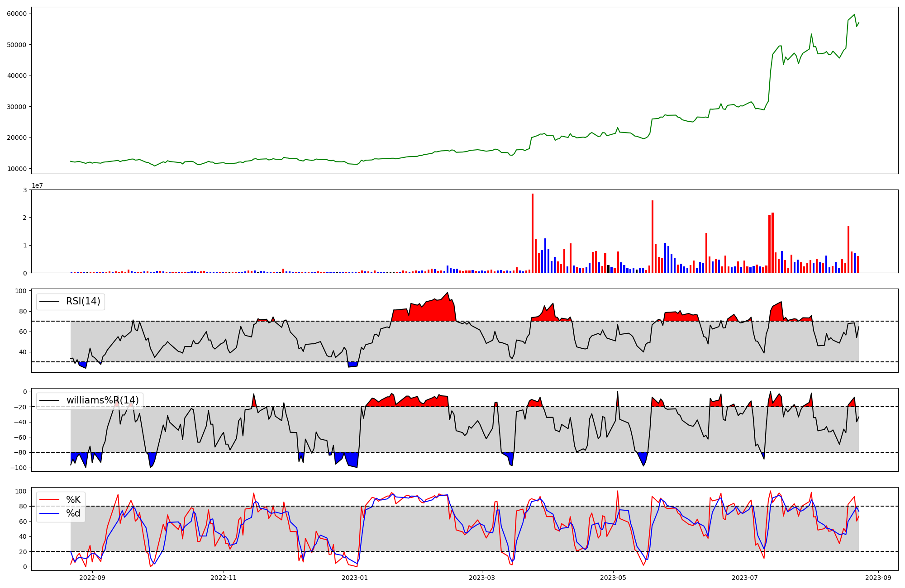Screen dimensions: 905x588
Task: Click the blue %d legend line swatch
Action: (49, 513)
